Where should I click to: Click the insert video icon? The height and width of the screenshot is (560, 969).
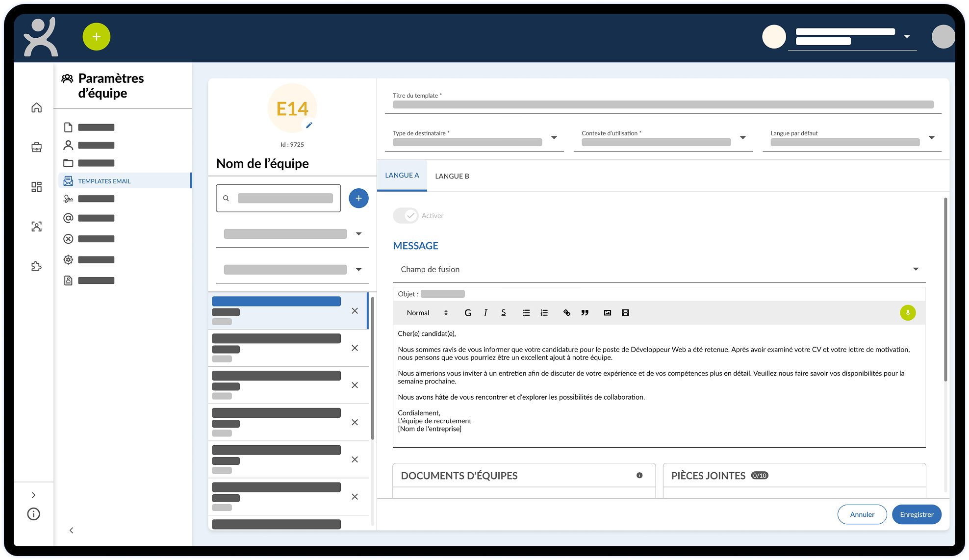(x=625, y=313)
